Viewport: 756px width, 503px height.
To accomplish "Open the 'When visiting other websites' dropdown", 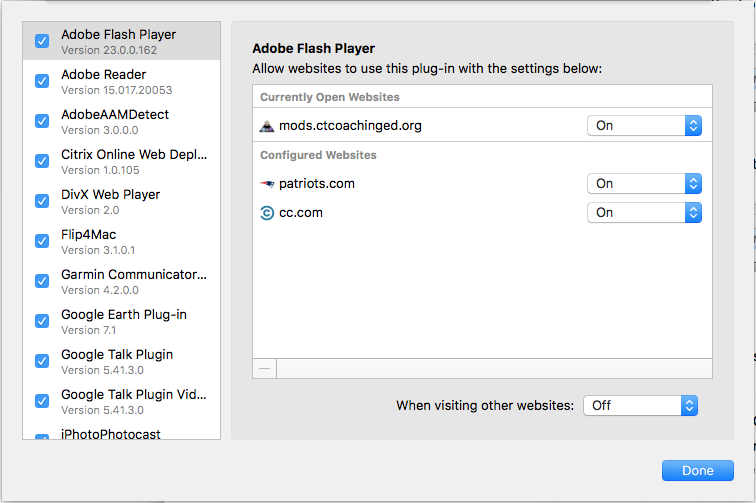I will pos(640,406).
